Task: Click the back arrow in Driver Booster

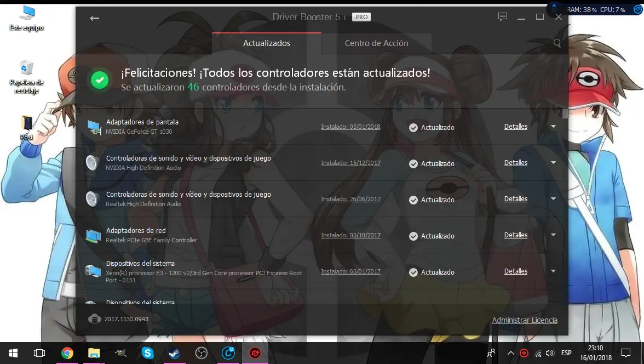Action: tap(94, 18)
